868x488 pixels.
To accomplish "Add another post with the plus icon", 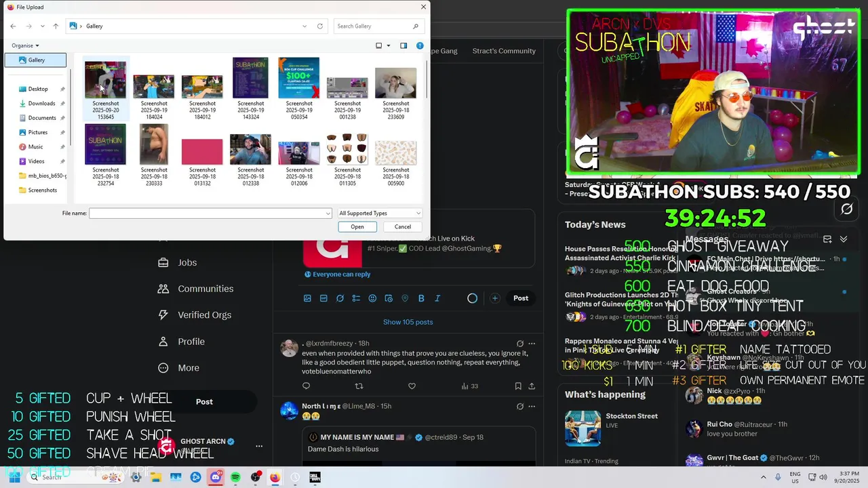I will pyautogui.click(x=495, y=298).
